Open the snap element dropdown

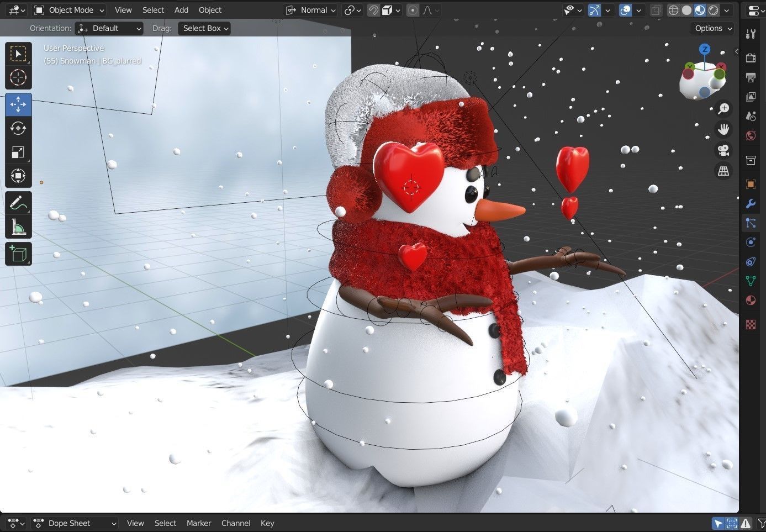(392, 10)
